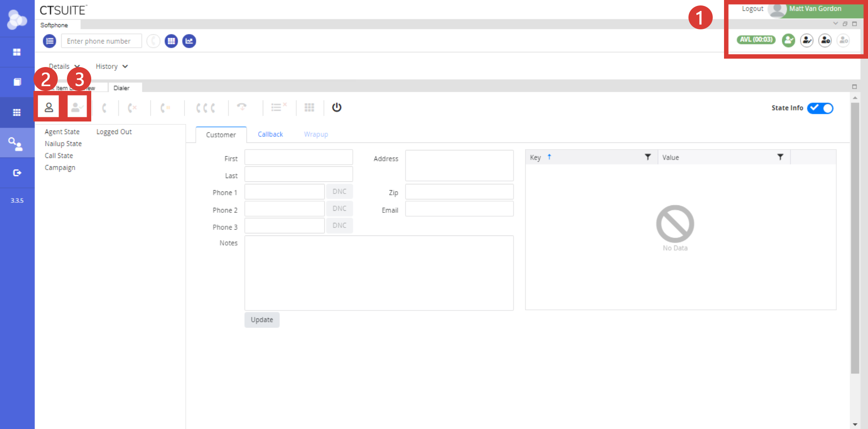The image size is (868, 429).
Task: Click the First name input field
Action: point(299,158)
